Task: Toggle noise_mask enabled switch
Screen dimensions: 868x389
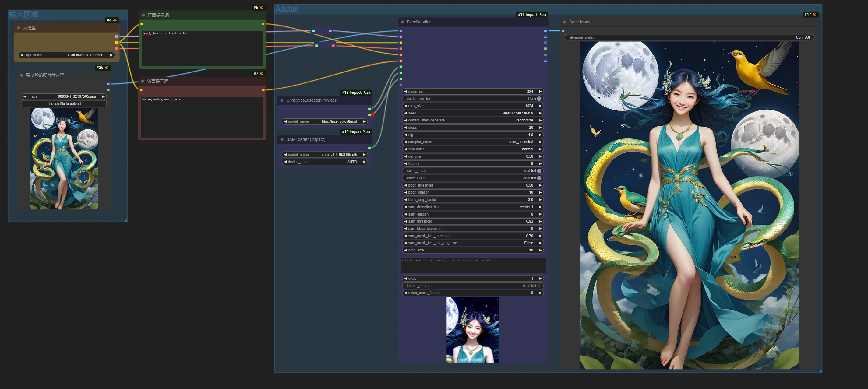Action: click(539, 171)
